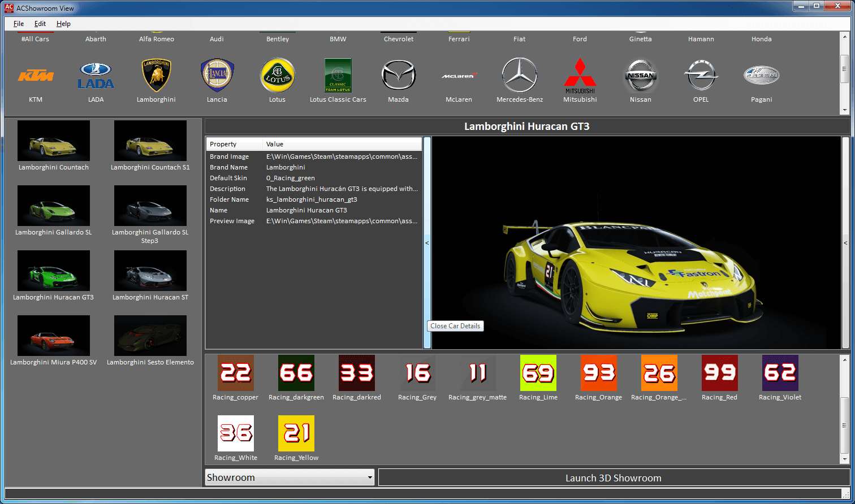Pick the Lancia brand logo

[x=217, y=76]
